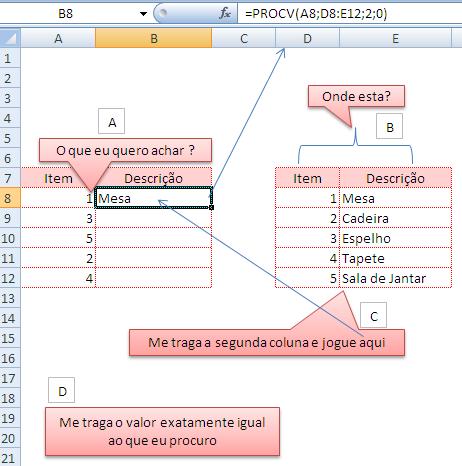Open the Name Box dropdown arrow

point(143,14)
